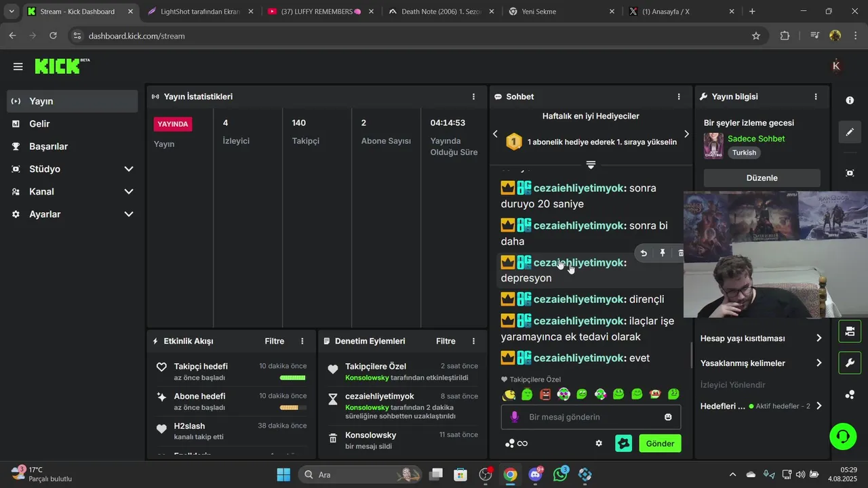Open Yayın İstatistikleri three-dot menu
Image resolution: width=868 pixels, height=488 pixels.
tap(473, 97)
